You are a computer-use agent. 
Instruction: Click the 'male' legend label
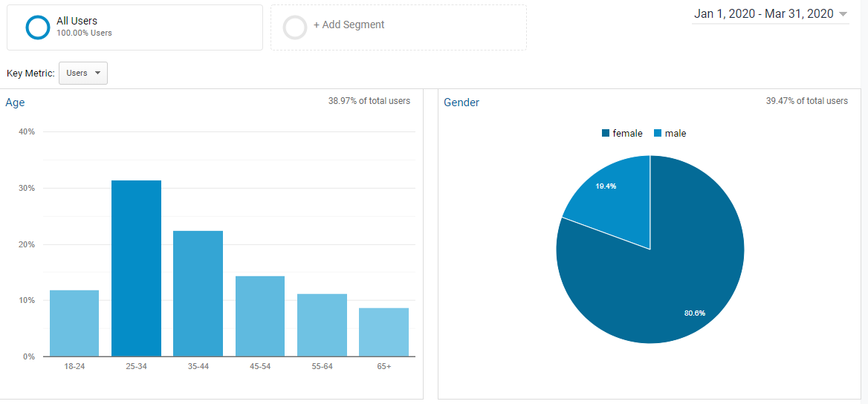pos(676,134)
